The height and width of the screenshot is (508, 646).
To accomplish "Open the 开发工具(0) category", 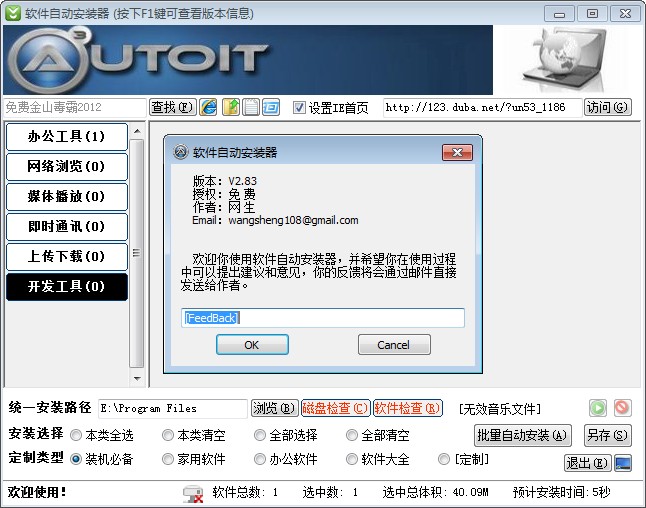I will coord(67,287).
